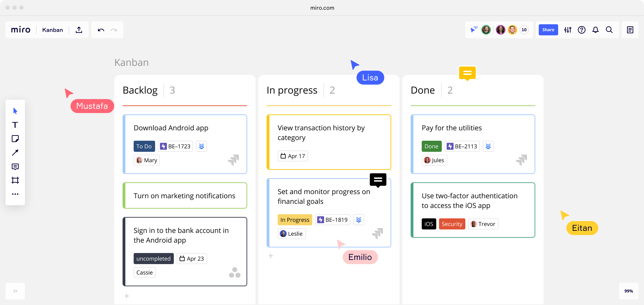The image size is (644, 305).
Task: Select the Sticky note tool
Action: tap(15, 139)
